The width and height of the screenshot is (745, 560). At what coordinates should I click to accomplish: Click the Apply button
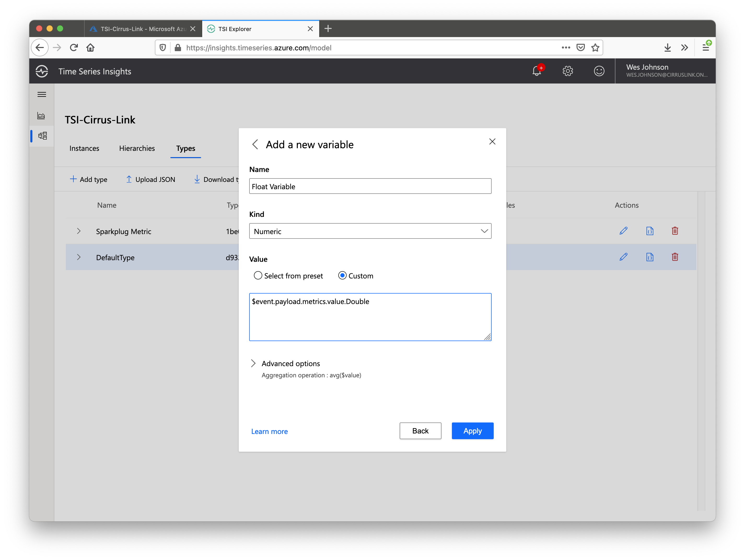472,431
